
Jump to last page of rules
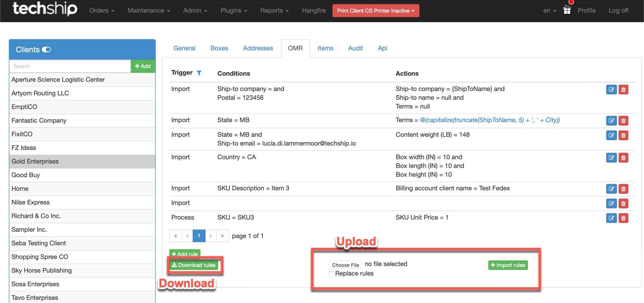click(x=222, y=236)
